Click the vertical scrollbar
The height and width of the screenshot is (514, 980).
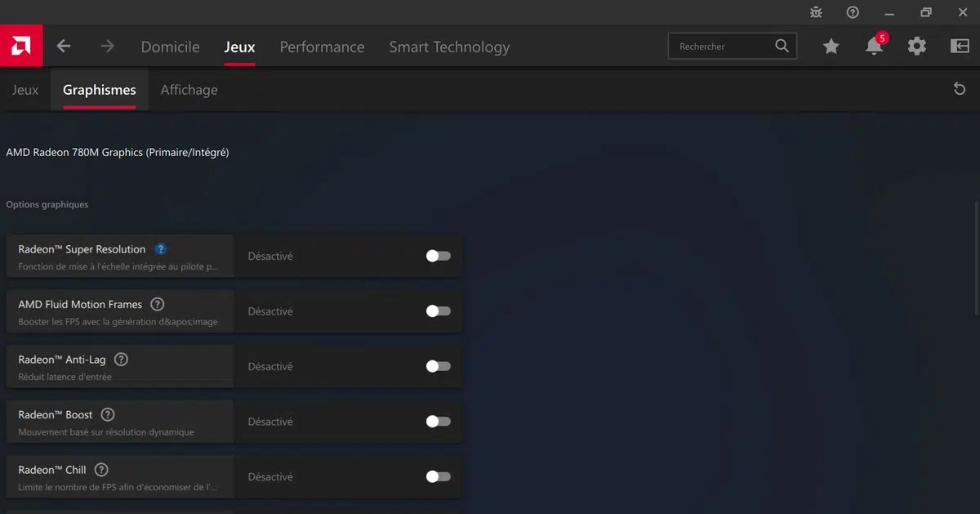[x=976, y=257]
